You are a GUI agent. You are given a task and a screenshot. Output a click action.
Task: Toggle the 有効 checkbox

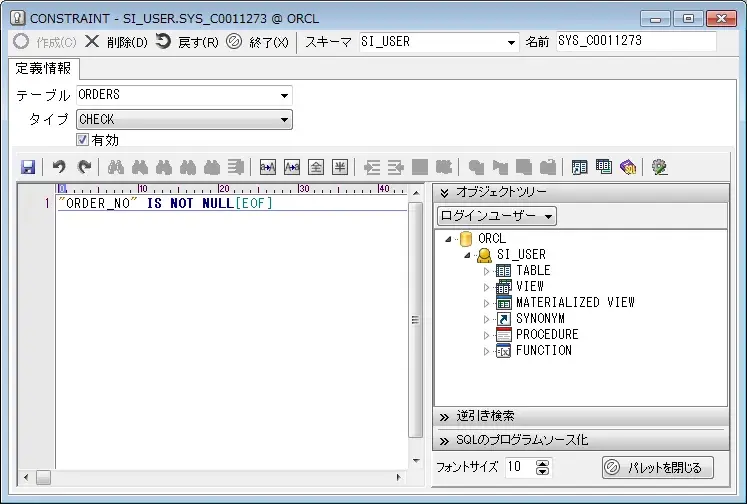[x=82, y=140]
